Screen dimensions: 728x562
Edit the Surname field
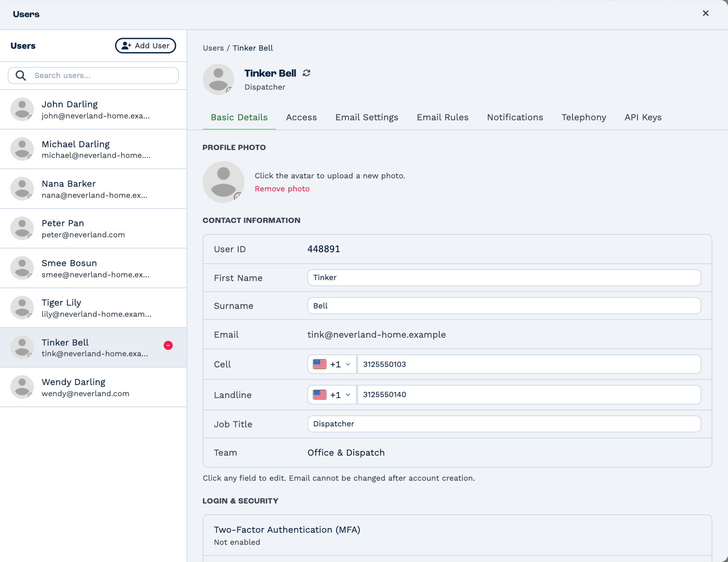tap(504, 306)
